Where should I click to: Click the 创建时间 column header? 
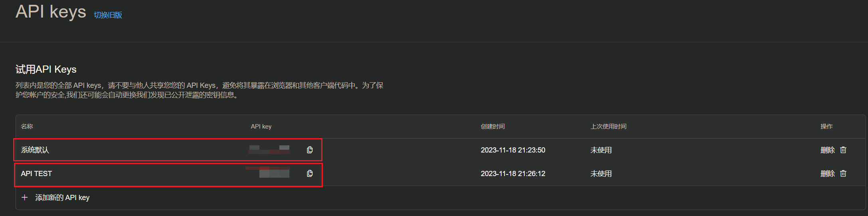[x=493, y=126]
